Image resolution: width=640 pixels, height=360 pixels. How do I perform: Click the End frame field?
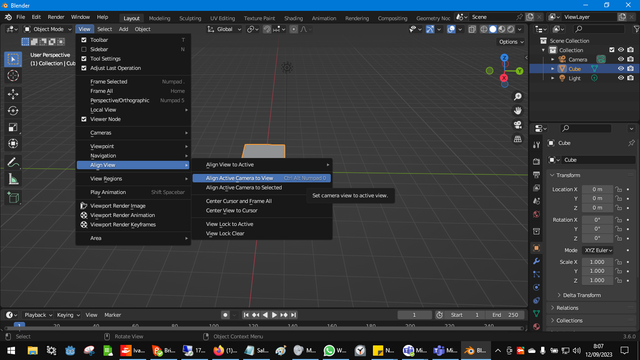tap(505, 315)
